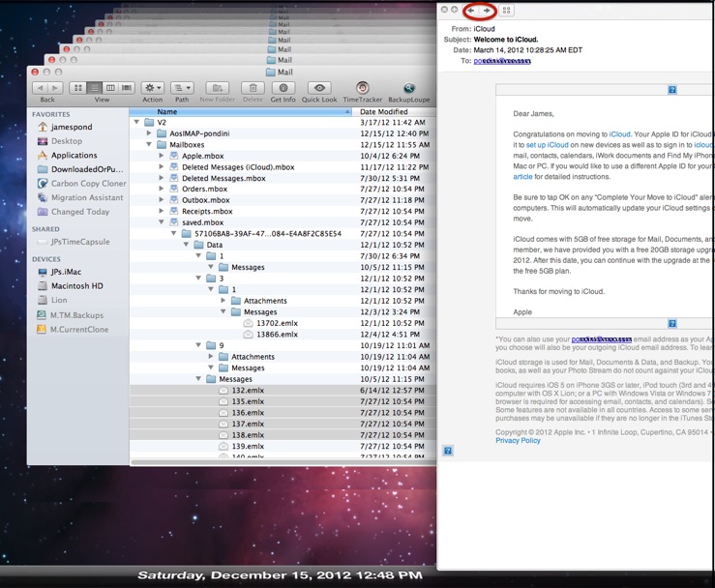Select the 57106BAB-39AF folder row
The height and width of the screenshot is (588, 715).
[x=283, y=233]
